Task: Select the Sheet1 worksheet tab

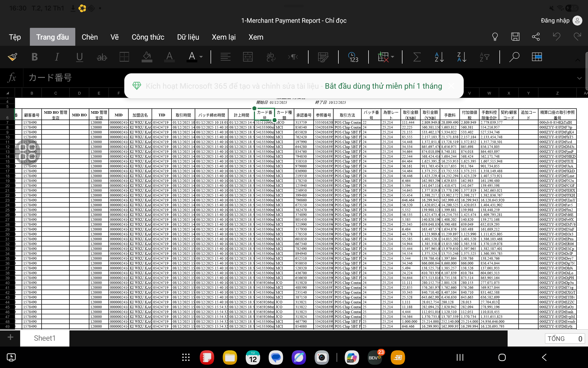Action: (45, 338)
